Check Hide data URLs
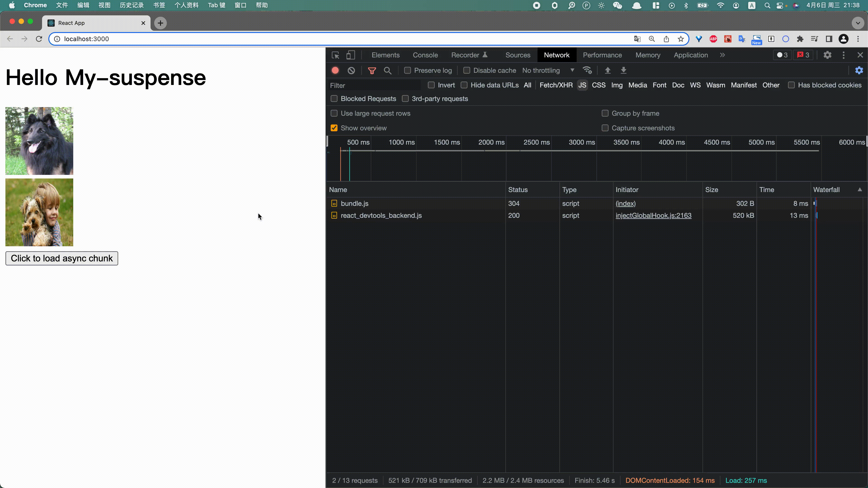This screenshot has height=488, width=868. coord(464,85)
